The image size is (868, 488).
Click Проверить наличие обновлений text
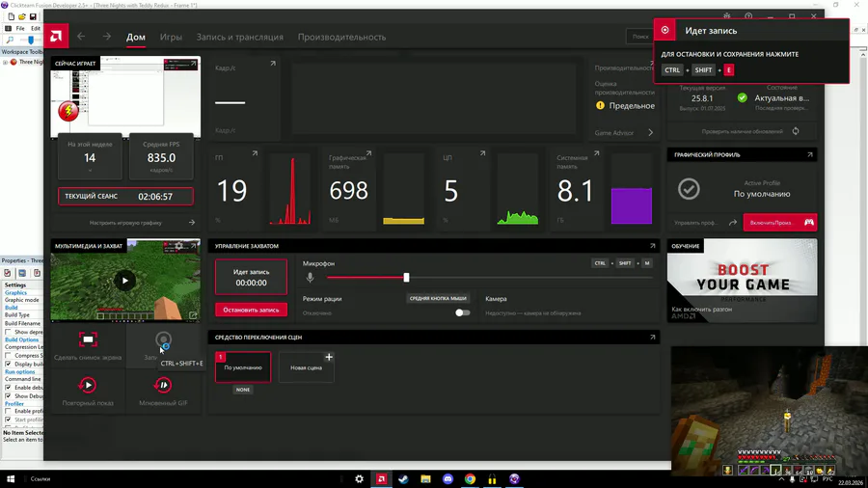coord(743,132)
